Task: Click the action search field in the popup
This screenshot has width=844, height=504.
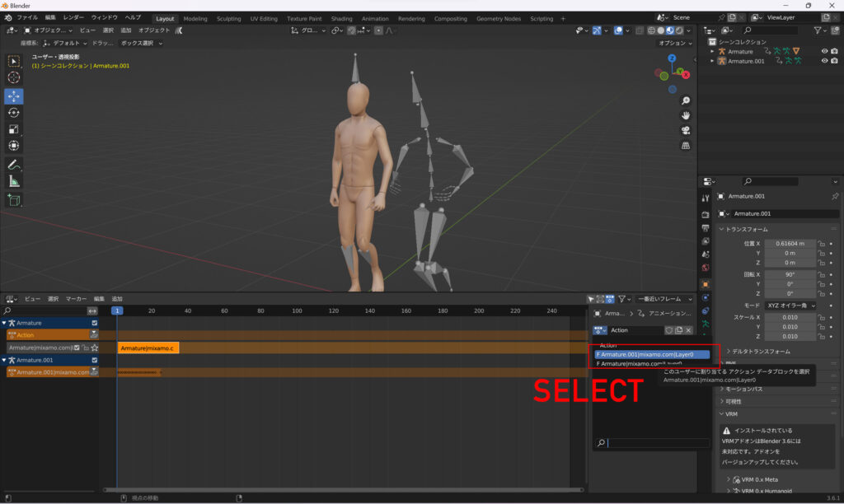Action: (x=657, y=443)
